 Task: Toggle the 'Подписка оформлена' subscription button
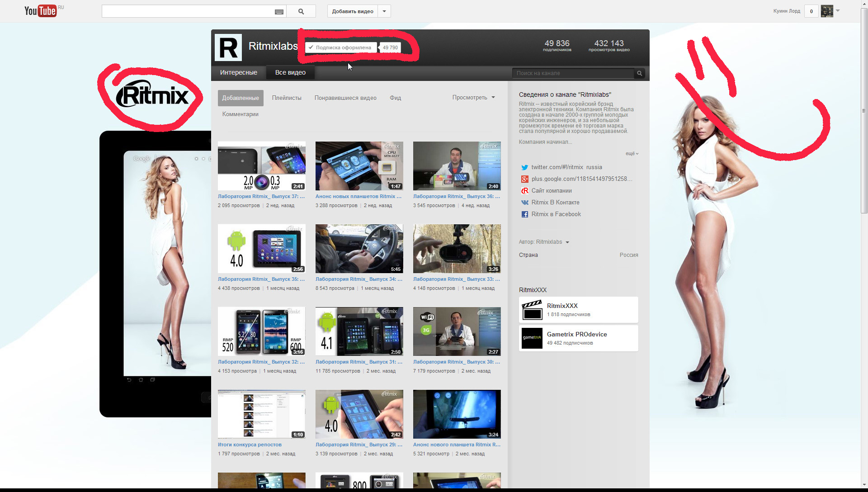(x=340, y=47)
